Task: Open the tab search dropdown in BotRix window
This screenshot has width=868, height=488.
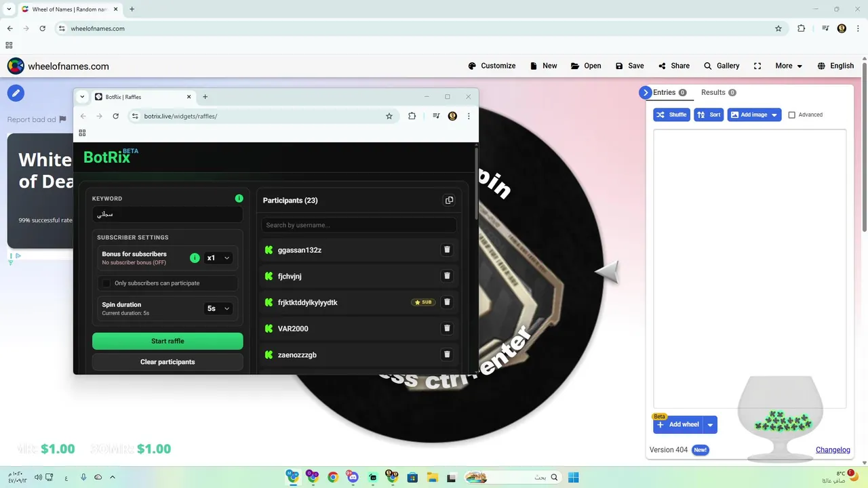Action: coord(82,97)
